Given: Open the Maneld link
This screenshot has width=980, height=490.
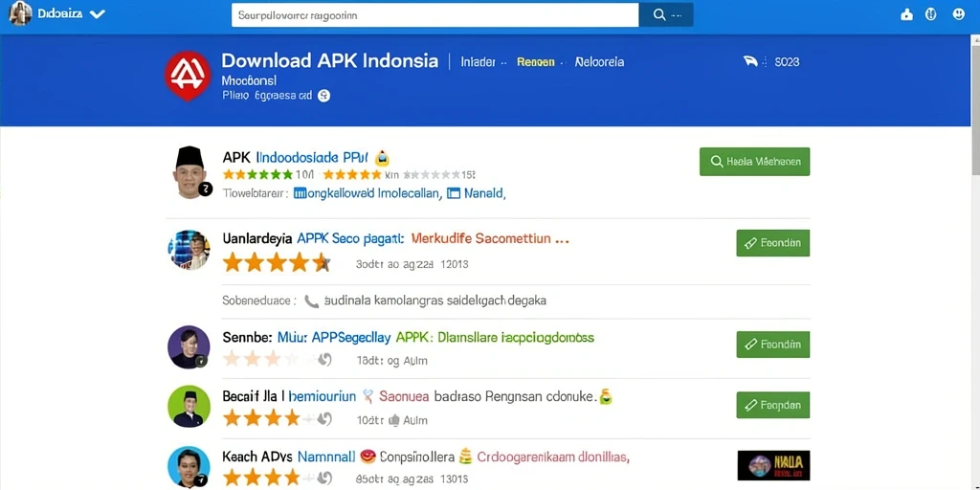Looking at the screenshot, I should point(484,193).
